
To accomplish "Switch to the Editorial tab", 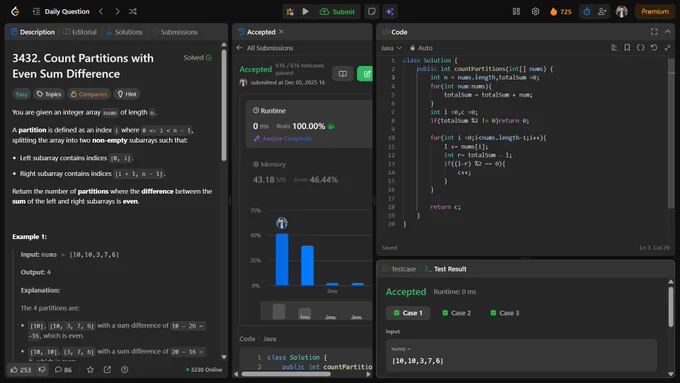I will pyautogui.click(x=80, y=32).
